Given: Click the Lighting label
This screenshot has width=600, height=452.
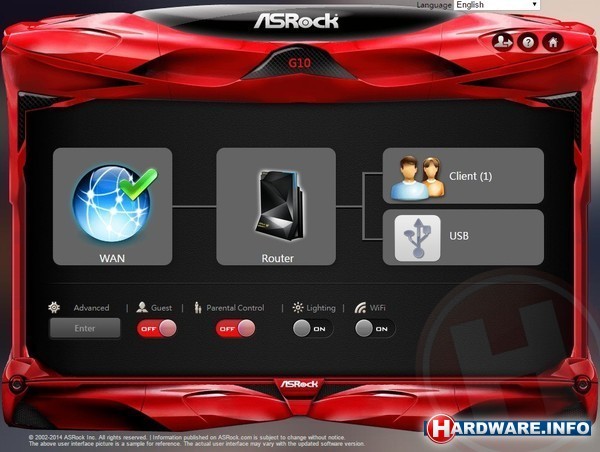Looking at the screenshot, I should coord(321,308).
